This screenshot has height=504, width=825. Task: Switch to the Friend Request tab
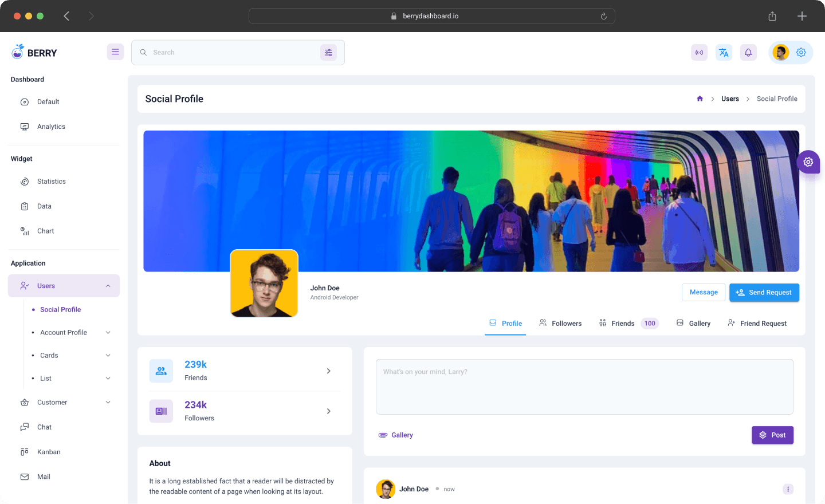point(757,324)
